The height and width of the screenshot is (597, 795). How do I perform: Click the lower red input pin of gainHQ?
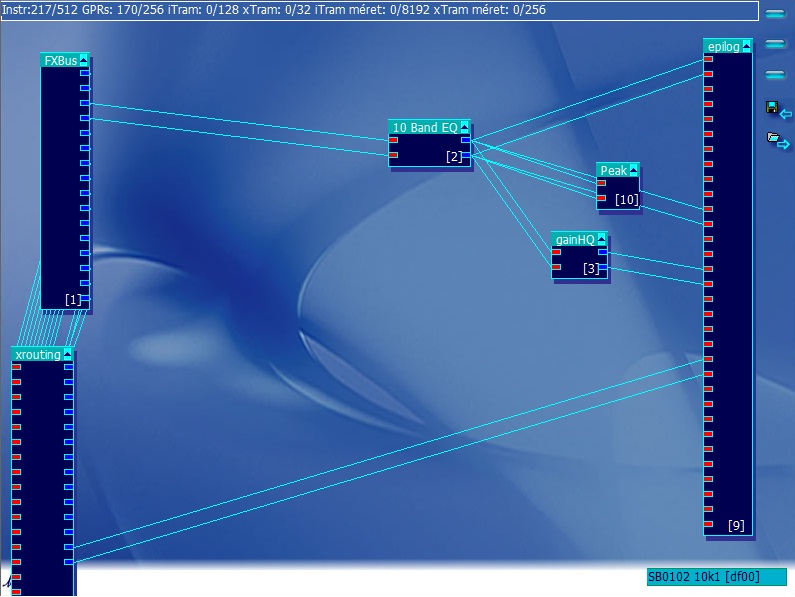[556, 267]
